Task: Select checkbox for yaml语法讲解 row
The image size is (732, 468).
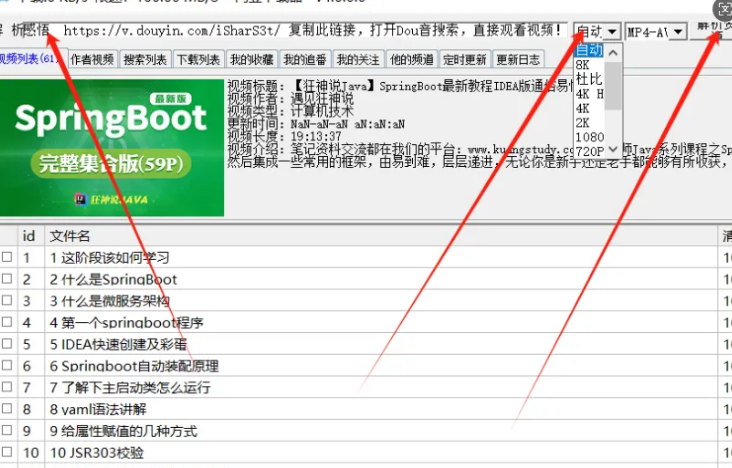Action: click(8, 410)
